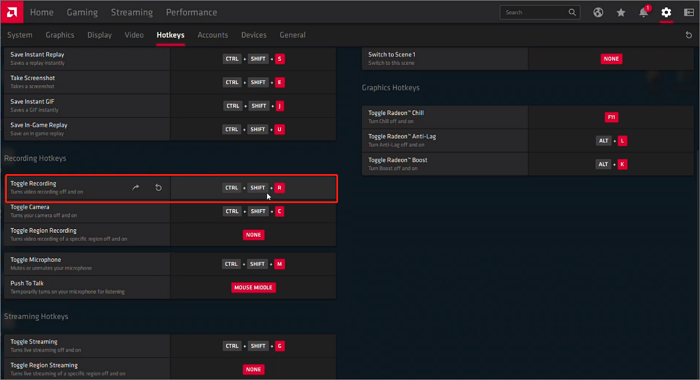The width and height of the screenshot is (700, 380).
Task: Open the Gaming menu
Action: (x=82, y=13)
